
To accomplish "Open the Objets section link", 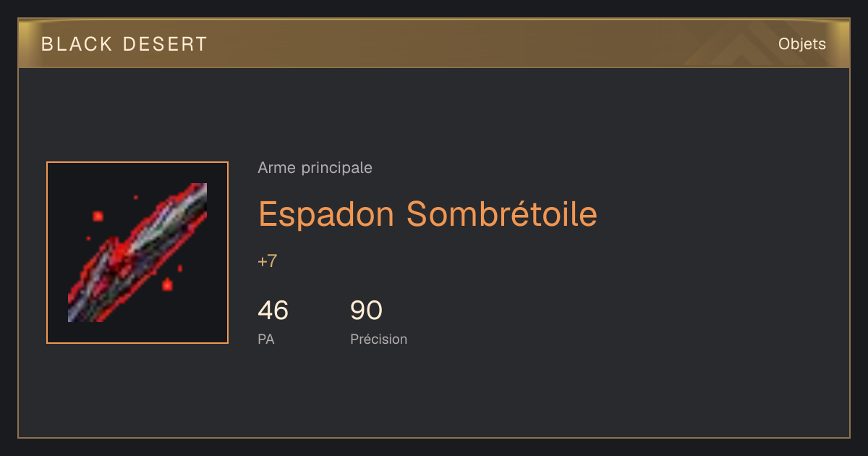I will 802,44.
